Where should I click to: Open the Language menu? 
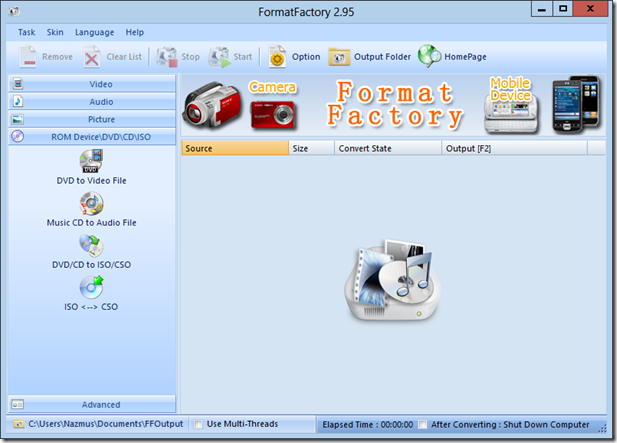94,33
